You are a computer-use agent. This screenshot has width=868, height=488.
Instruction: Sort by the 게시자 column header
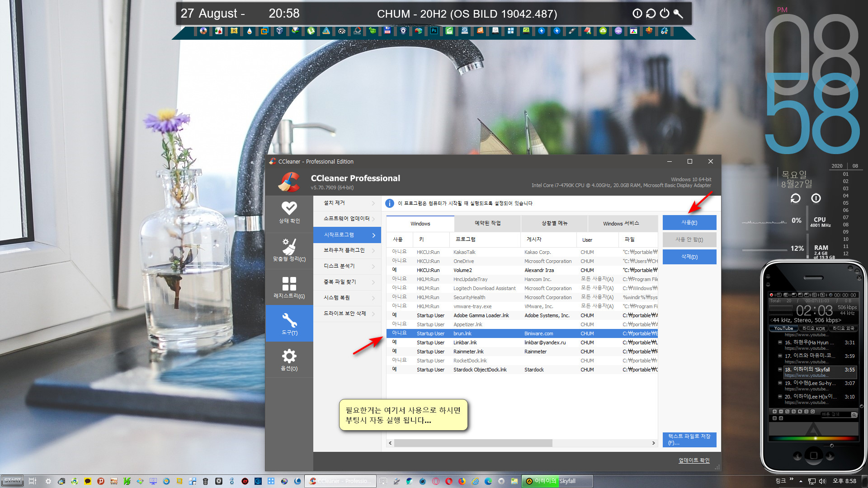[549, 239]
